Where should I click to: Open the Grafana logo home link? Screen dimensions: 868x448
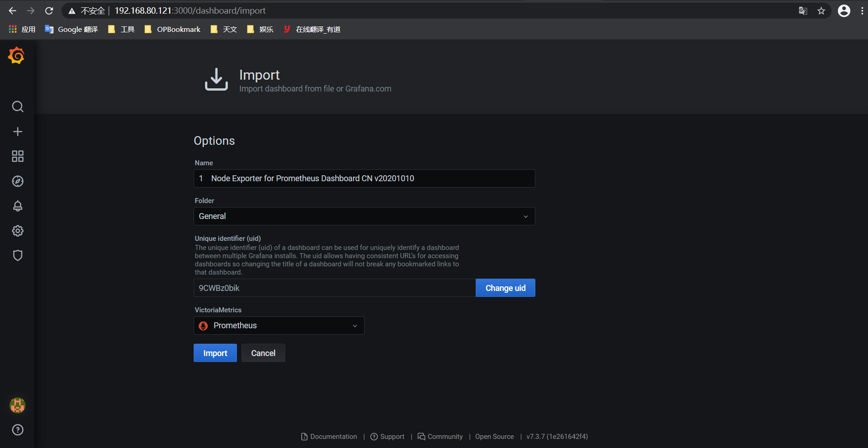(x=16, y=56)
